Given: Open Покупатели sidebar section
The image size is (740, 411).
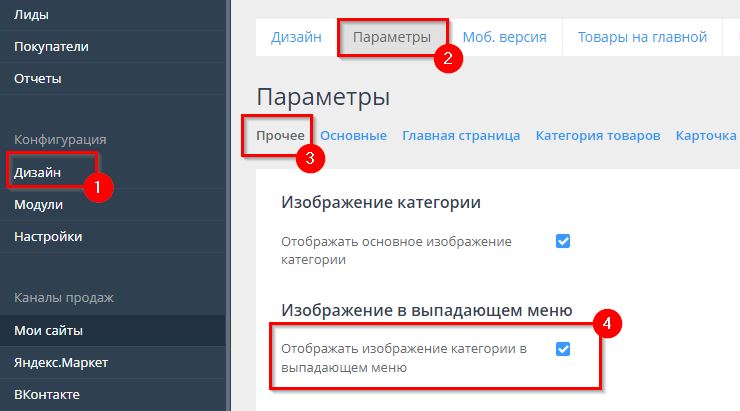Looking at the screenshot, I should click(x=51, y=47).
